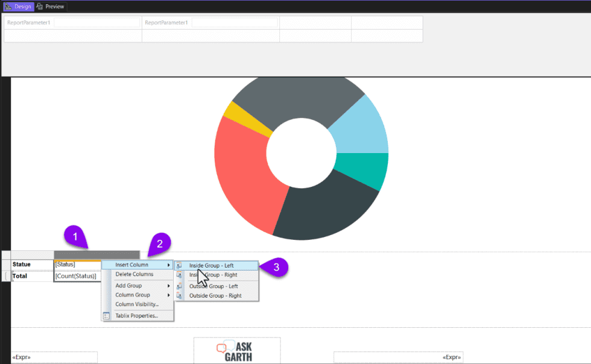Expand the Column Group arrow
The image size is (591, 364).
click(x=168, y=295)
